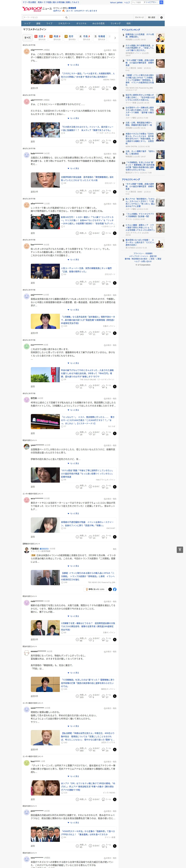
Task: Click the keyword search input field
Action: coord(44,17)
